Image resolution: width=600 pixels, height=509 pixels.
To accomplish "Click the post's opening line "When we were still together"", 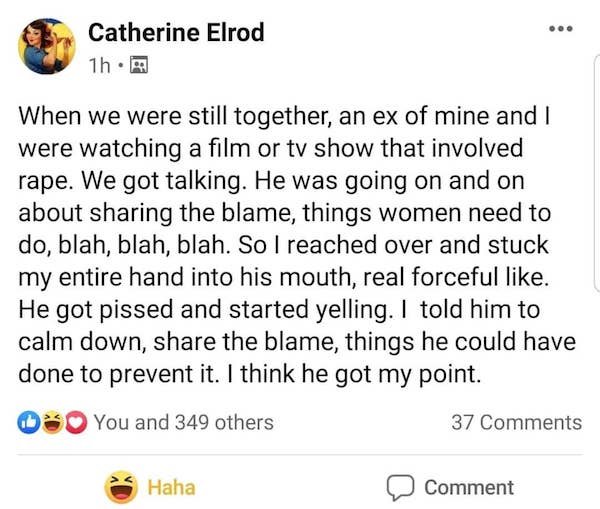I will (x=173, y=116).
